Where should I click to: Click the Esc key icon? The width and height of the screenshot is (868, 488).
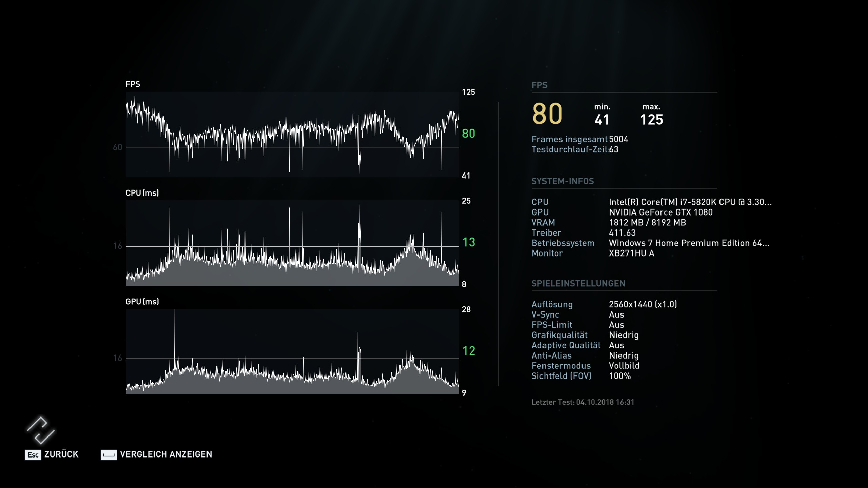pyautogui.click(x=33, y=455)
